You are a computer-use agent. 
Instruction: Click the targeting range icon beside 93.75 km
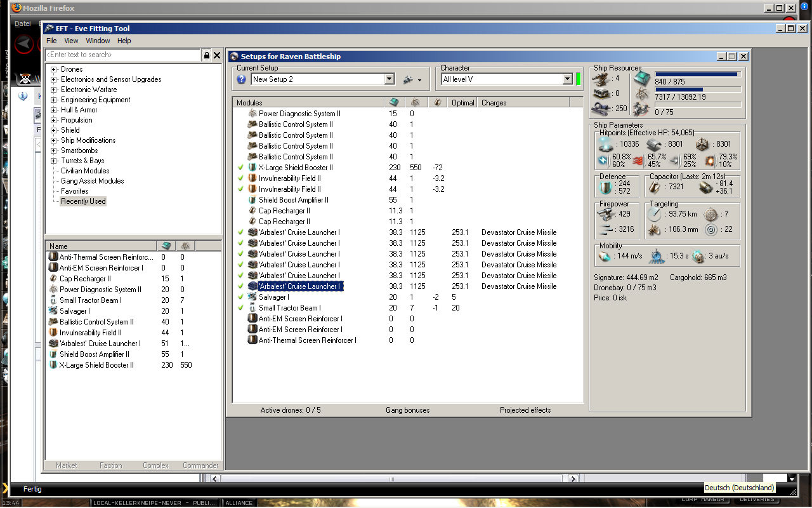point(655,215)
